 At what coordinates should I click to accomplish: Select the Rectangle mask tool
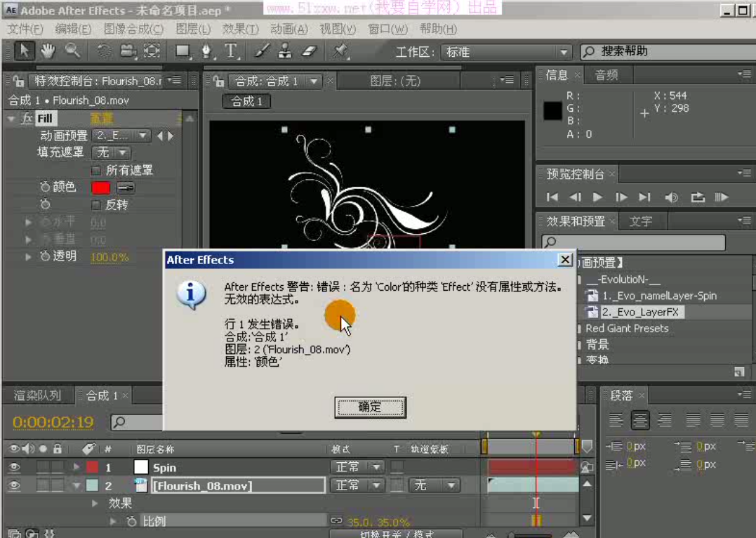pyautogui.click(x=183, y=51)
